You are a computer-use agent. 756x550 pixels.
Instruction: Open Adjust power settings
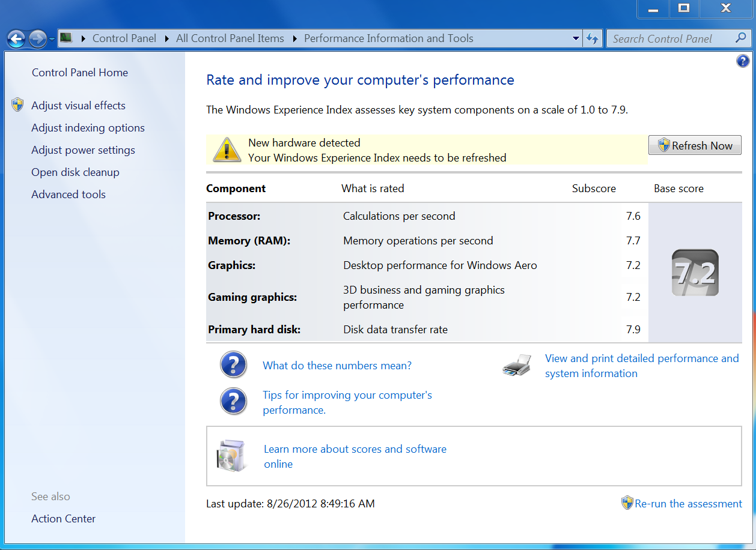83,150
